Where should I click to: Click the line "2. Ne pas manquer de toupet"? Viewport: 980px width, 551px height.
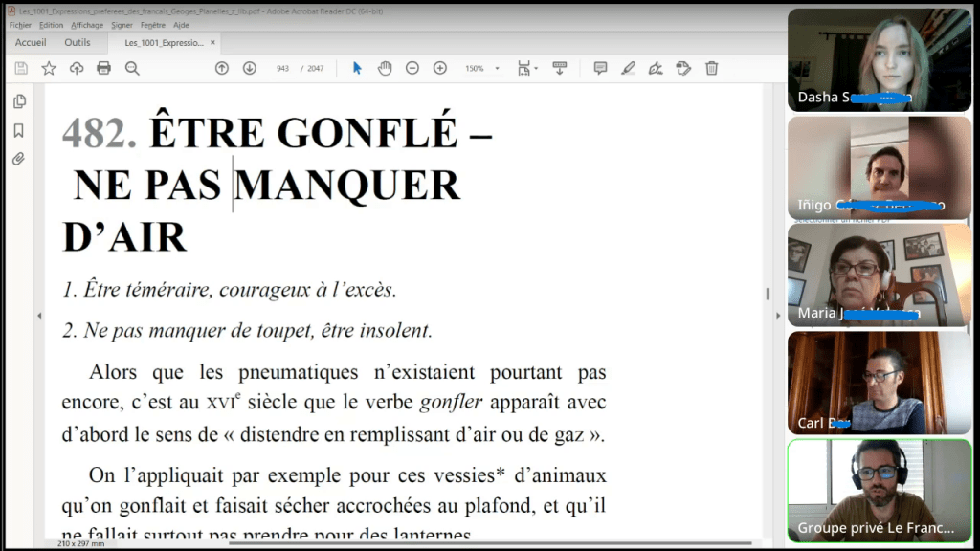(188, 330)
